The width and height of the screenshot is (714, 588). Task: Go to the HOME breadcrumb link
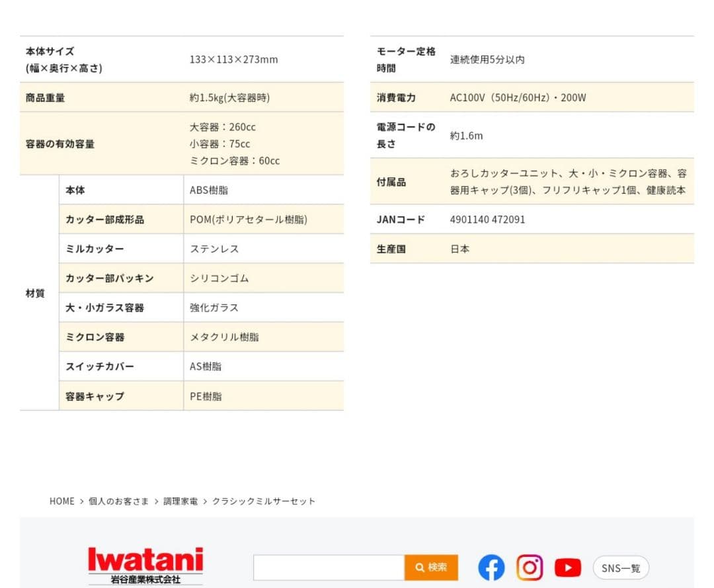tap(62, 501)
